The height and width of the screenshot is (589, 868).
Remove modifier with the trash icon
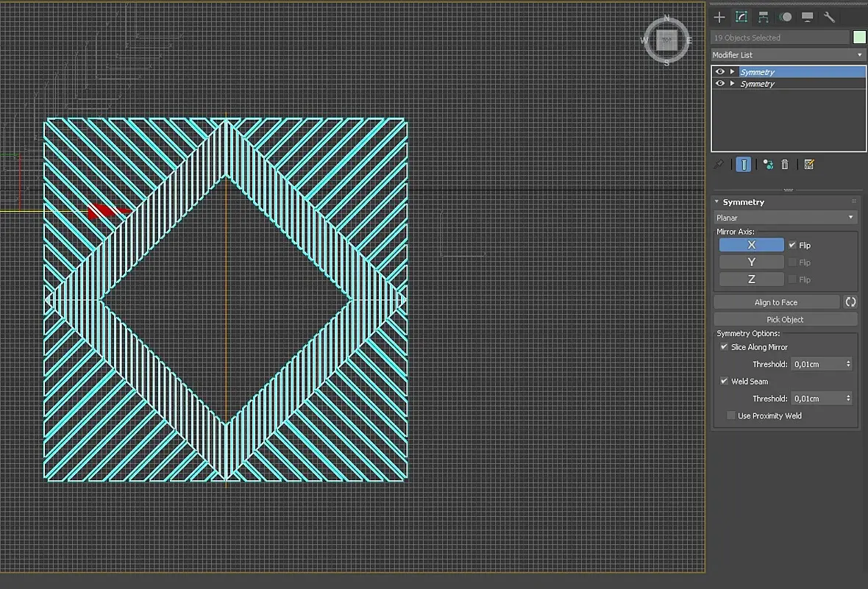784,165
